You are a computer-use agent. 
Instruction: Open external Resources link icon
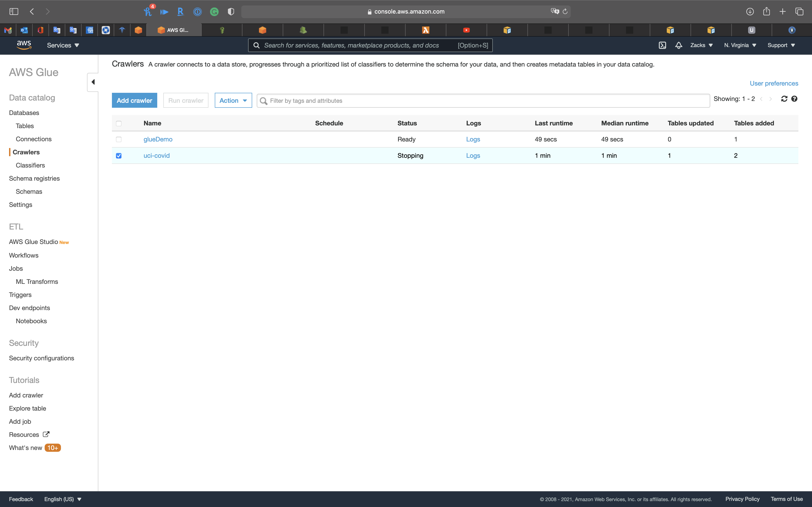pyautogui.click(x=46, y=434)
